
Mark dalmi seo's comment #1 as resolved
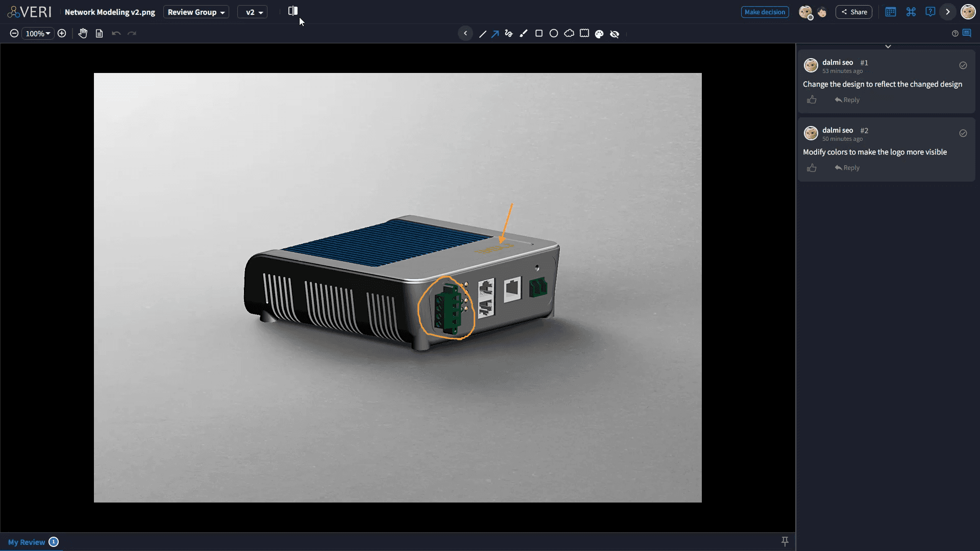[964, 65]
